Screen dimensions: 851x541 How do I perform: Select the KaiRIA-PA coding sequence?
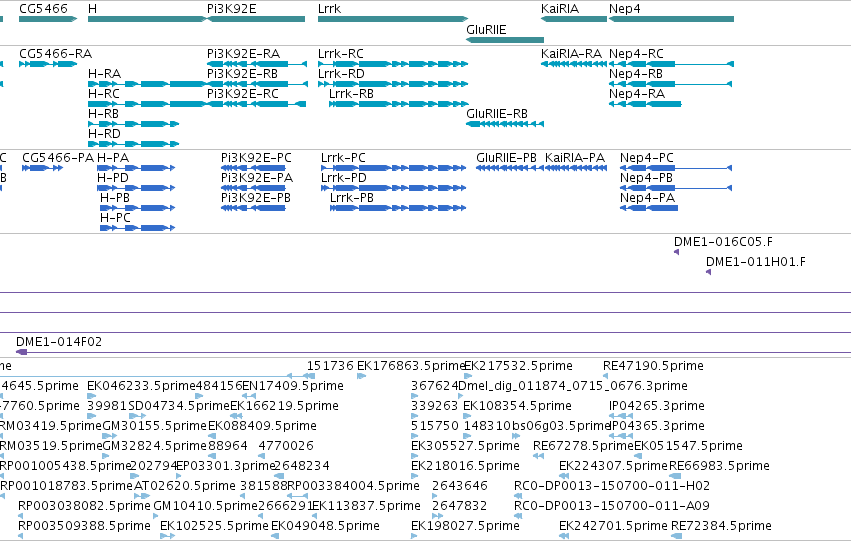[576, 168]
